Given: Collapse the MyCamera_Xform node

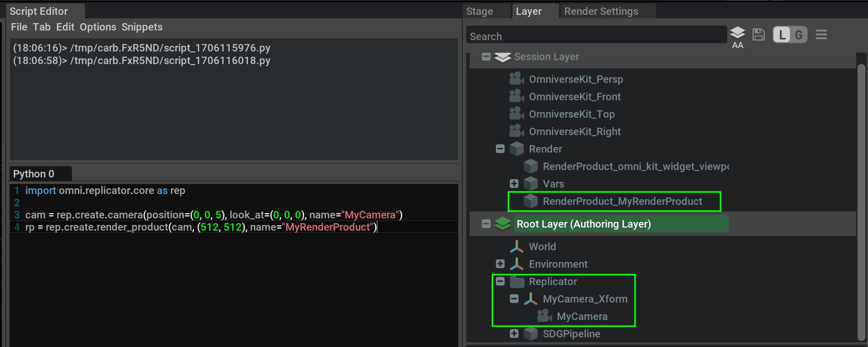Looking at the screenshot, I should (514, 299).
